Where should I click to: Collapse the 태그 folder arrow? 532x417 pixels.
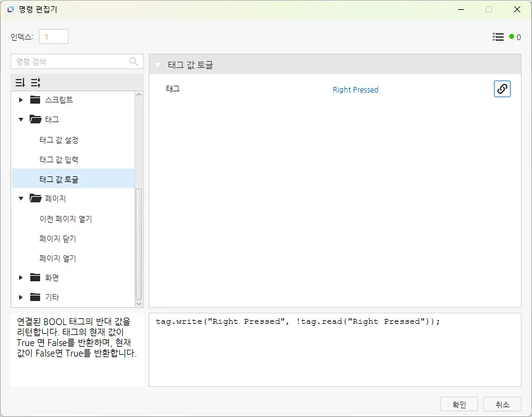[x=21, y=120]
